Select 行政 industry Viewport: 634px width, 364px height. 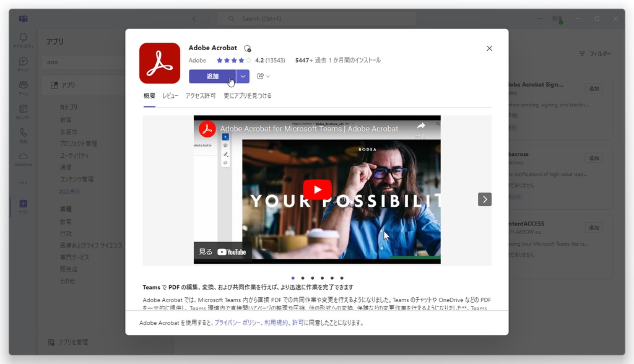66,233
